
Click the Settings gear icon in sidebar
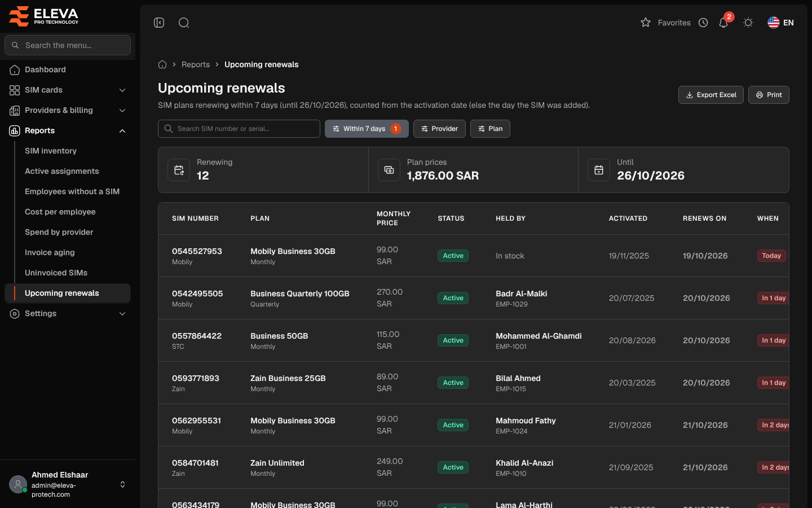click(x=15, y=313)
